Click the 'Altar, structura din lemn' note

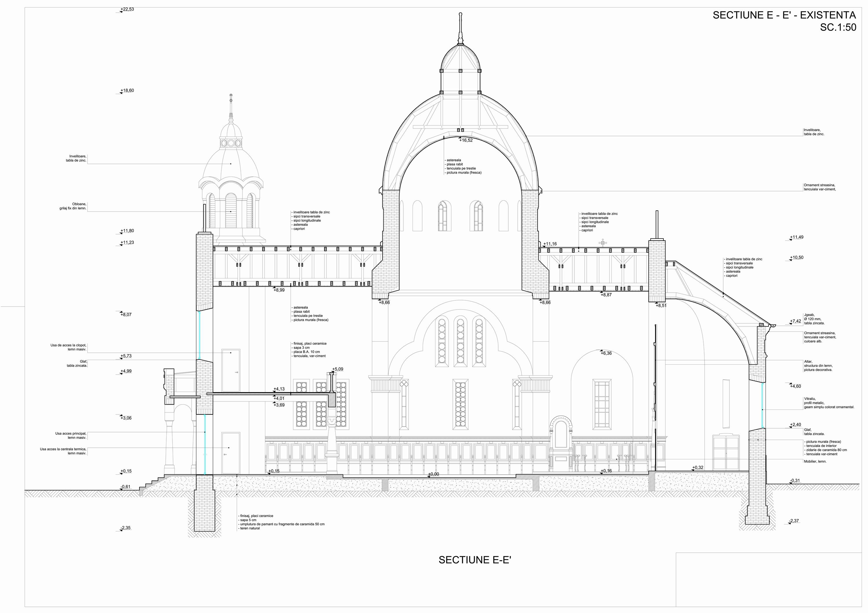818,366
